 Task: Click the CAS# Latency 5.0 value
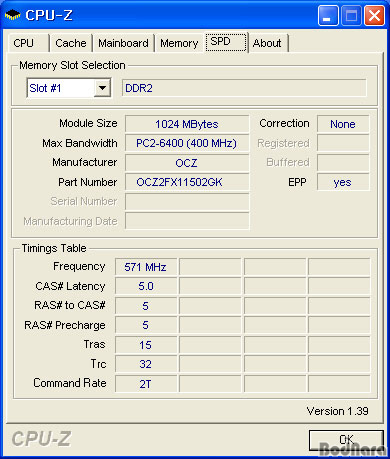click(146, 286)
